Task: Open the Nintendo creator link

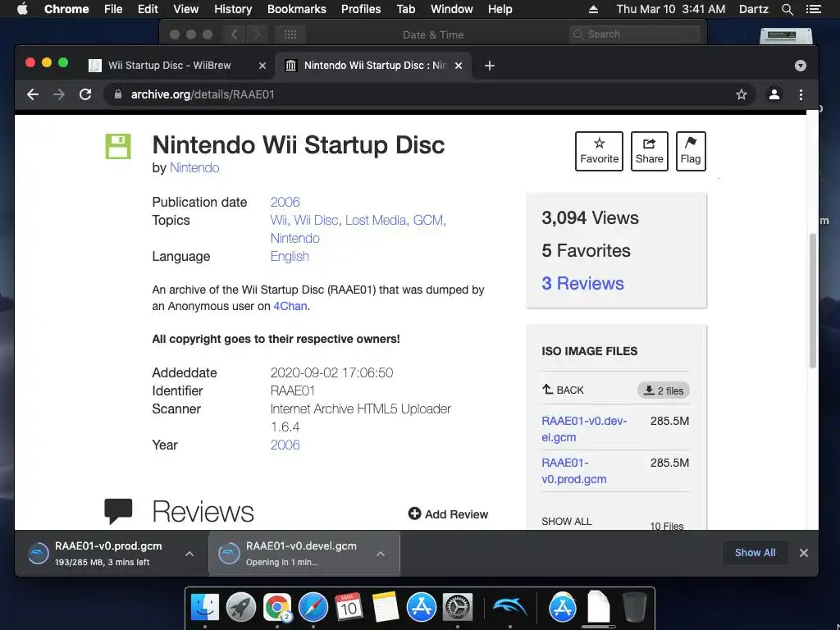Action: coord(194,167)
